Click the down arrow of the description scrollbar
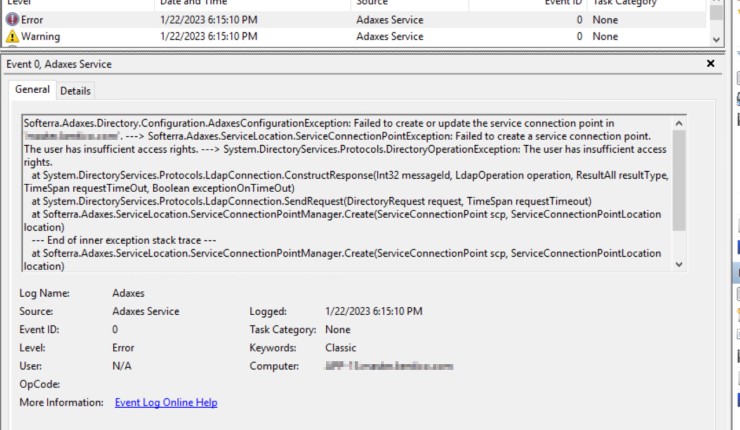 [x=680, y=264]
